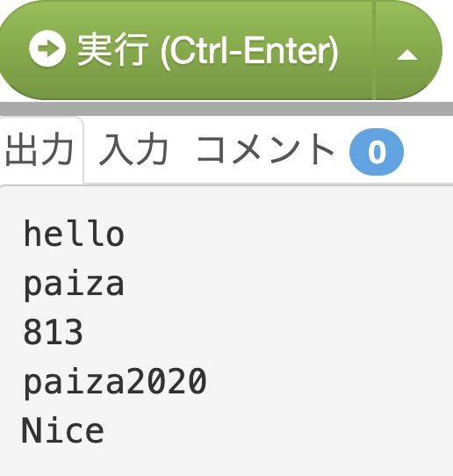Click blank area right of comment badge

click(428, 152)
